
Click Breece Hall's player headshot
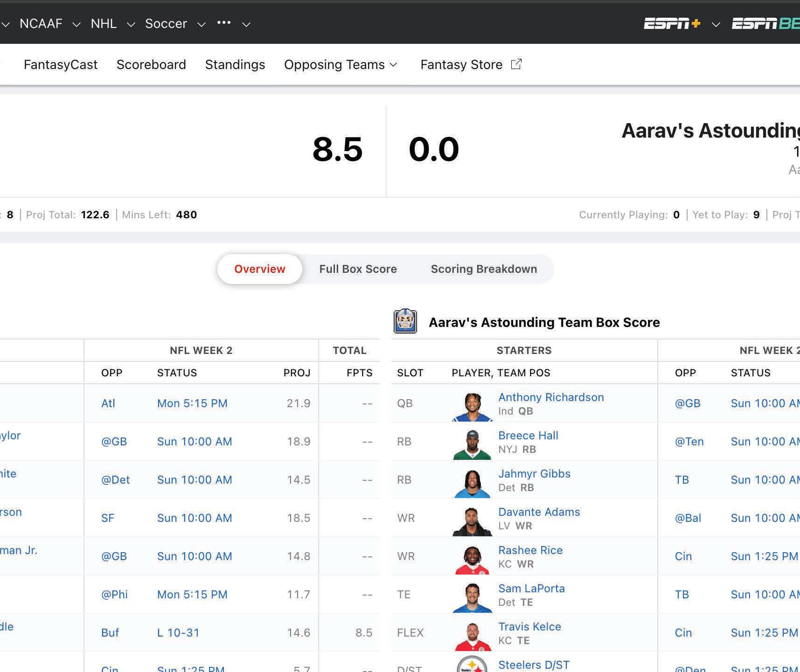click(x=472, y=445)
